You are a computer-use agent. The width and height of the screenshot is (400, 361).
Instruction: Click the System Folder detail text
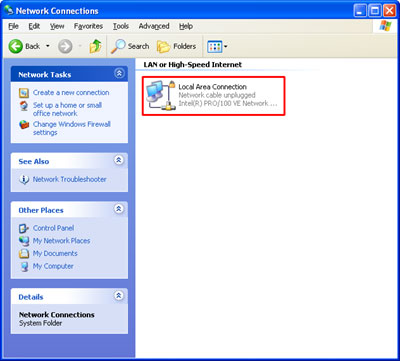[x=41, y=323]
